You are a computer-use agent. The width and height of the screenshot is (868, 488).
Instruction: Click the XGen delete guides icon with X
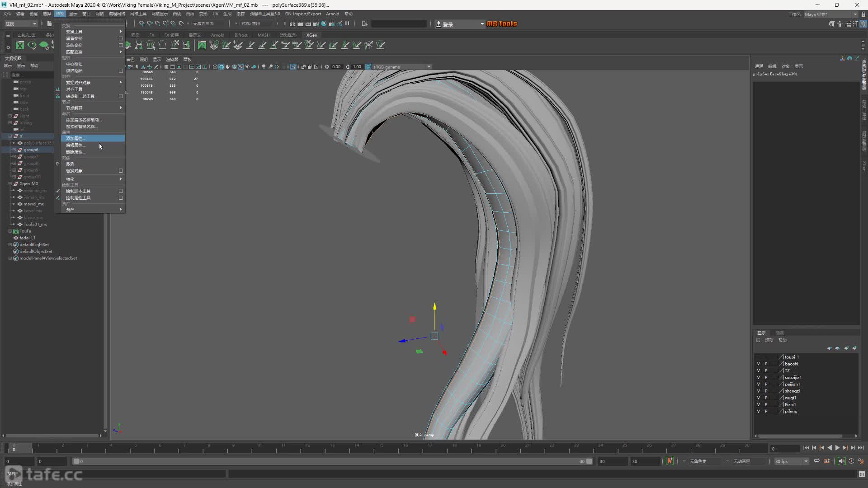[x=175, y=45]
